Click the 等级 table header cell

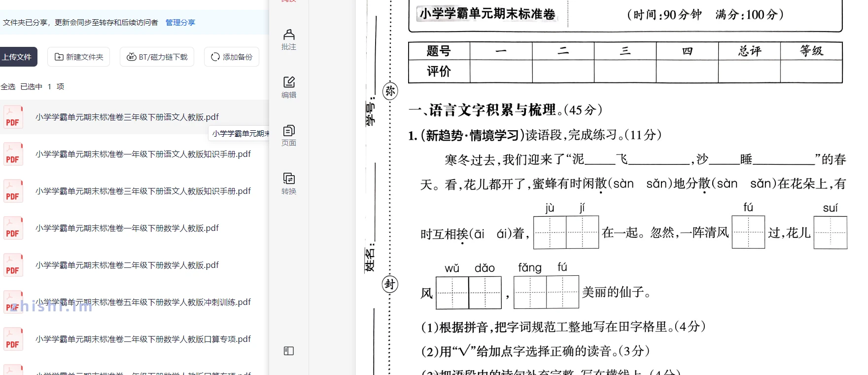[811, 51]
